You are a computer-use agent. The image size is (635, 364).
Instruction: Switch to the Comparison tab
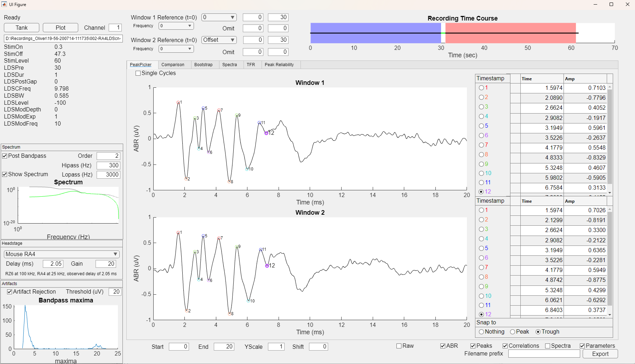point(173,64)
